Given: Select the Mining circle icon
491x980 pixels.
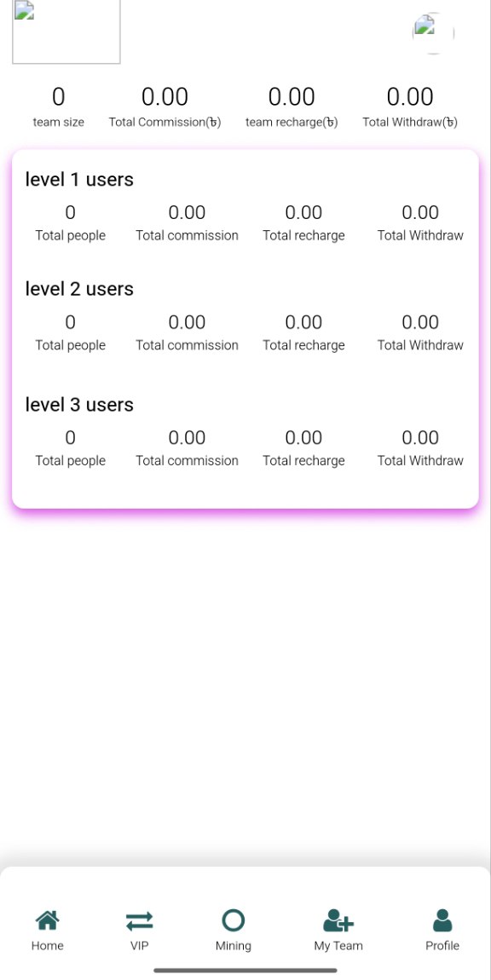Looking at the screenshot, I should point(234,920).
